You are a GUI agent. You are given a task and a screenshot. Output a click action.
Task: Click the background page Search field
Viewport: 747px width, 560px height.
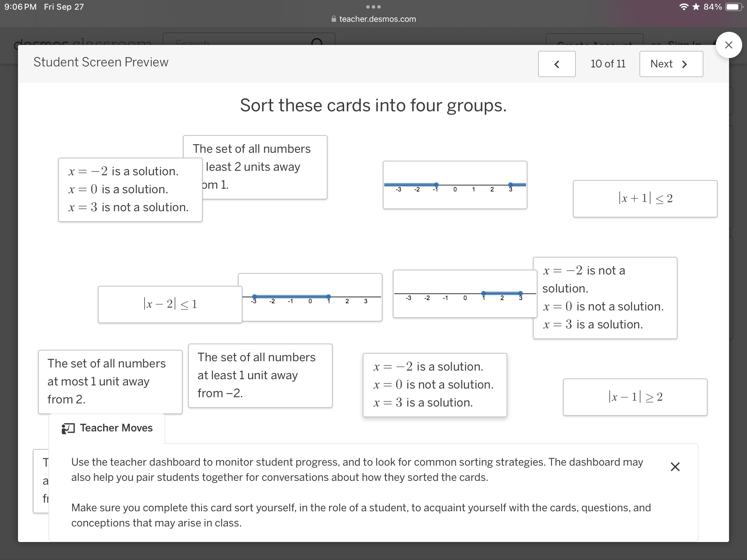[249, 39]
